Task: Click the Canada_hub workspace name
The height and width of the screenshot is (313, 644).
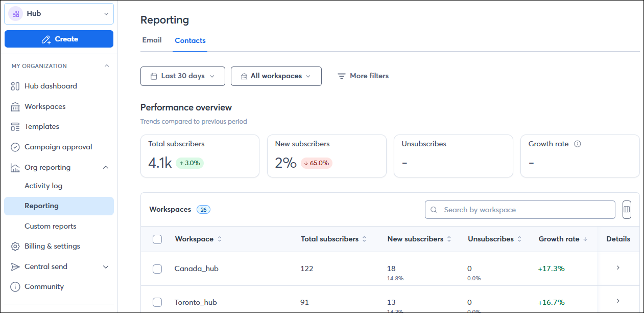Action: tap(197, 269)
